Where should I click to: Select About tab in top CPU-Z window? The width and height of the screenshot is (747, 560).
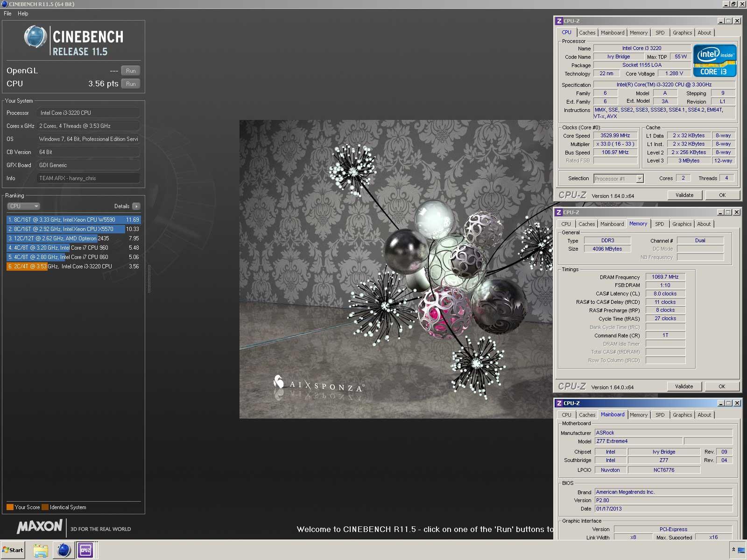click(x=705, y=33)
